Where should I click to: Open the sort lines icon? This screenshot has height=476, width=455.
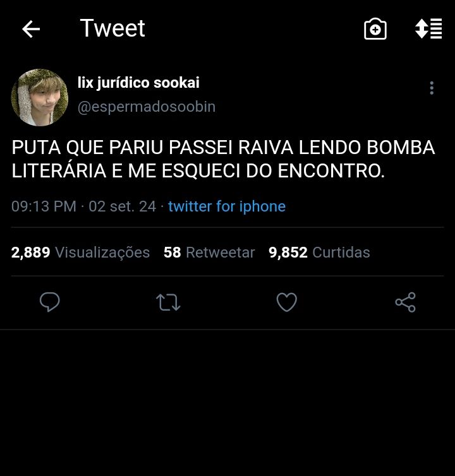[428, 28]
